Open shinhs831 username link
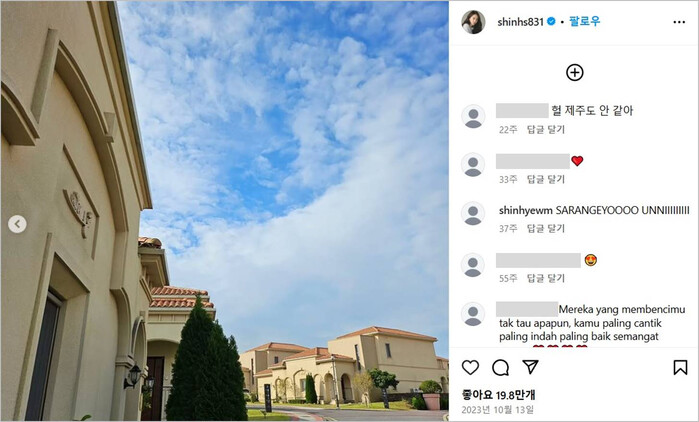This screenshot has width=699, height=422. [520, 22]
